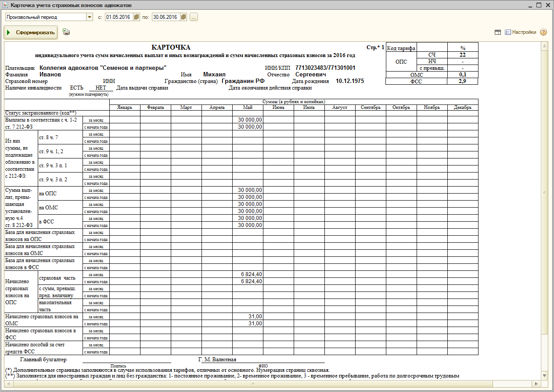Open the help question mark icon
Screen dimensions: 554x392
tap(543, 32)
